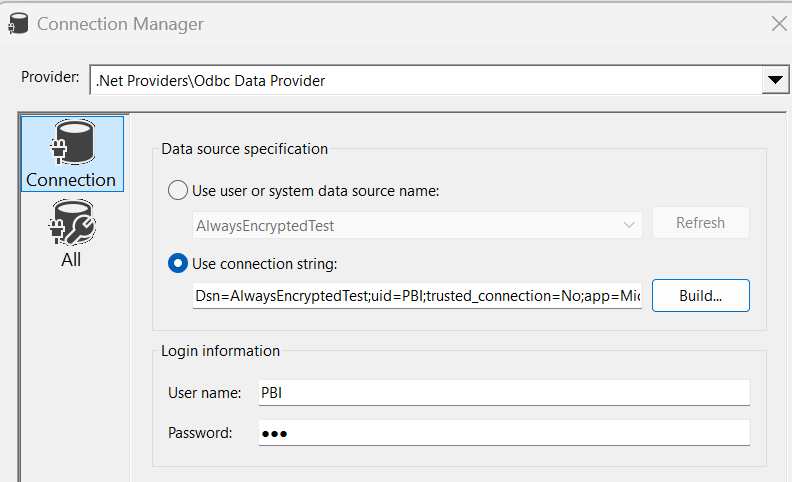The height and width of the screenshot is (482, 792).
Task: Click the Connection Manager title bar database icon
Action: coord(17,23)
